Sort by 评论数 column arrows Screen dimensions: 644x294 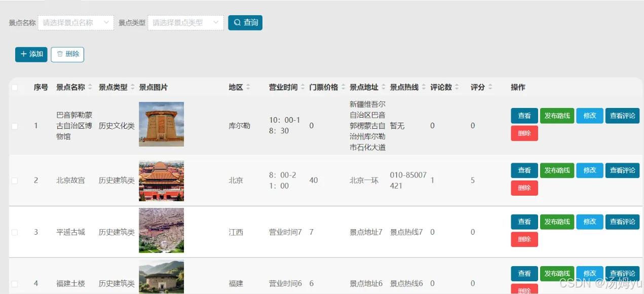pos(457,87)
